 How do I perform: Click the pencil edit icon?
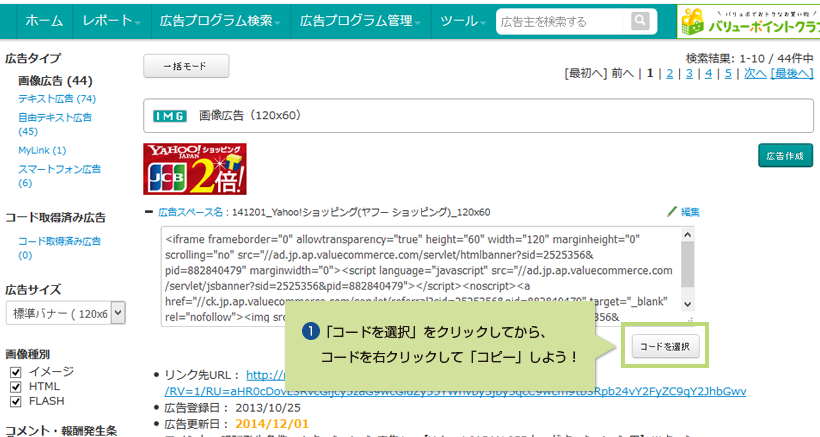pyautogui.click(x=672, y=212)
